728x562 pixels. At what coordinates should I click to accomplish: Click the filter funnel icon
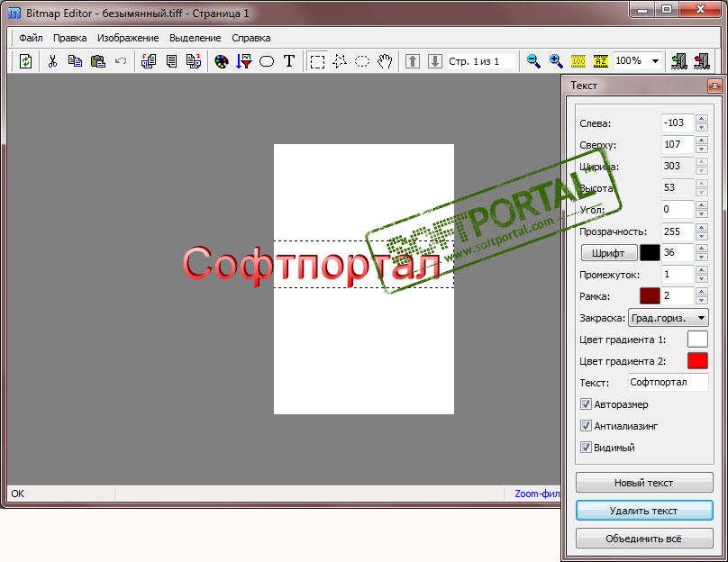[244, 61]
